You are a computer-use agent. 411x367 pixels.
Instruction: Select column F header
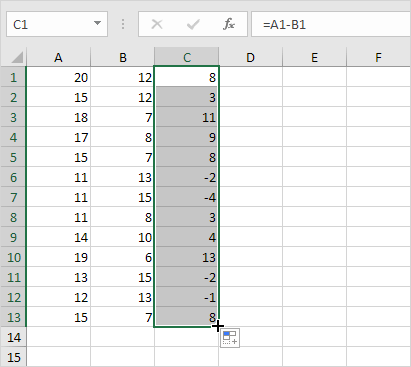(x=378, y=57)
